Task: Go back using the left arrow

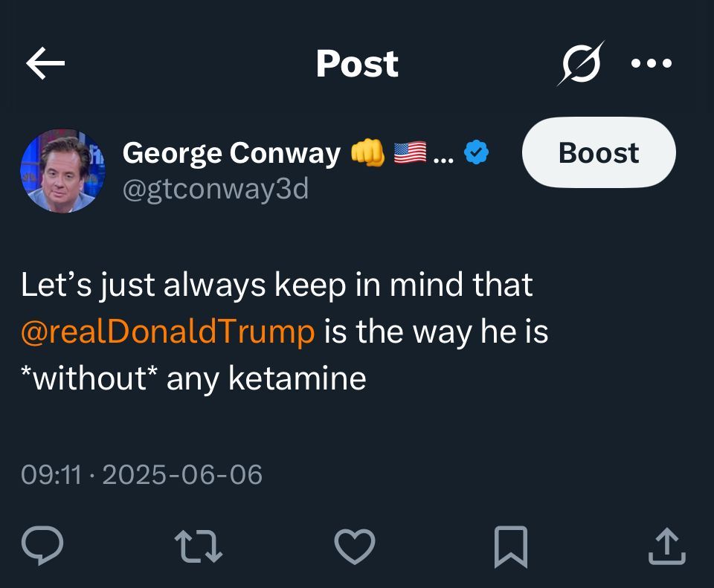Action: 45,62
